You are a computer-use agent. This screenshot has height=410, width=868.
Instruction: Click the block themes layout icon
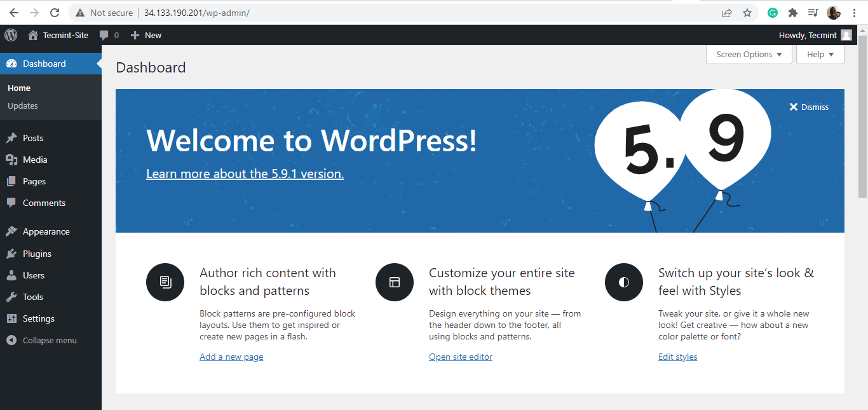coord(395,282)
